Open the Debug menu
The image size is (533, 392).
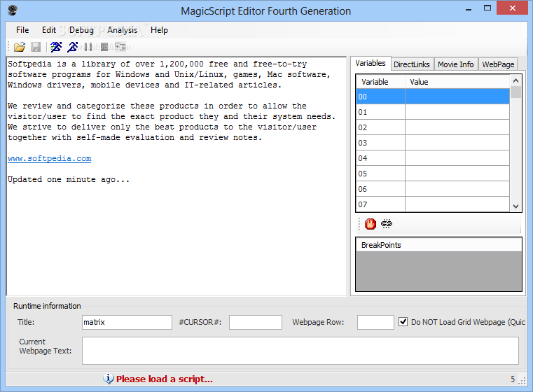[x=81, y=30]
